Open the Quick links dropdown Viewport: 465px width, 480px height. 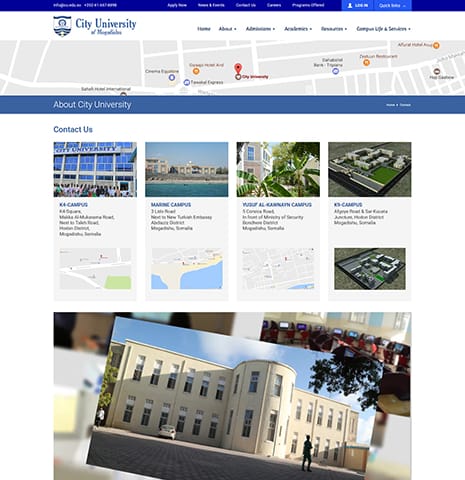(x=392, y=6)
